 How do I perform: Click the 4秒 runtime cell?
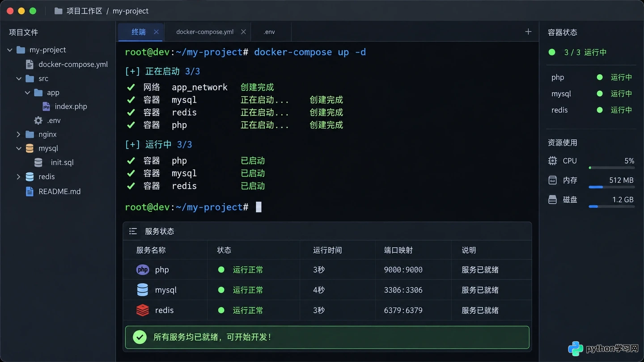point(319,290)
